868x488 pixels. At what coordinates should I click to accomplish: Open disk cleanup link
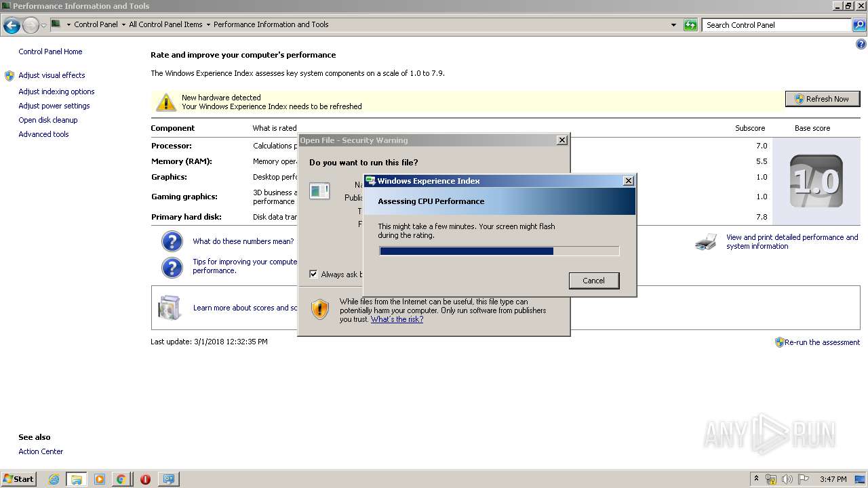click(x=48, y=120)
